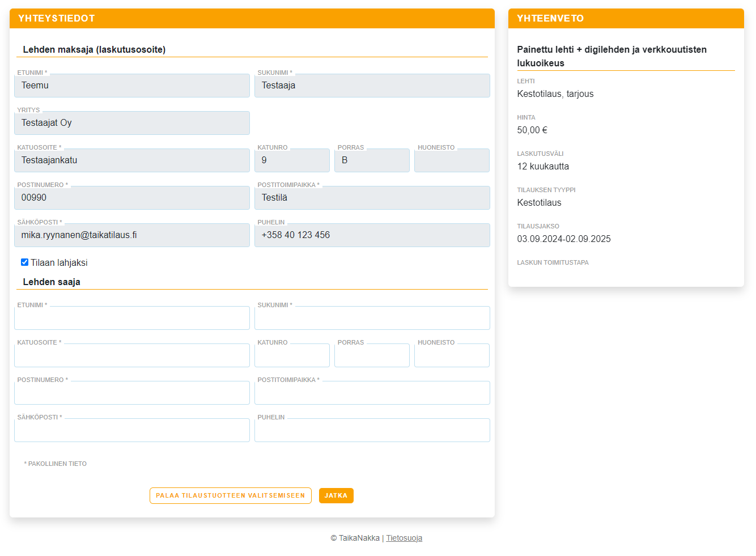Focus recipient's empty Postitoimipaikka field
The image size is (756, 556).
pos(372,393)
